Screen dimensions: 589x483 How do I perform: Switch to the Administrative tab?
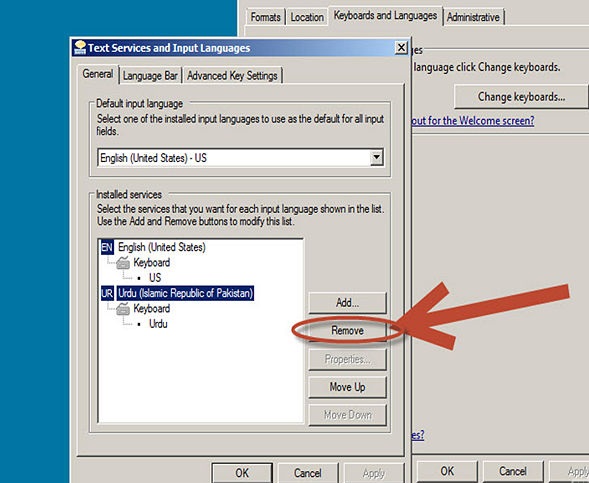[x=473, y=17]
